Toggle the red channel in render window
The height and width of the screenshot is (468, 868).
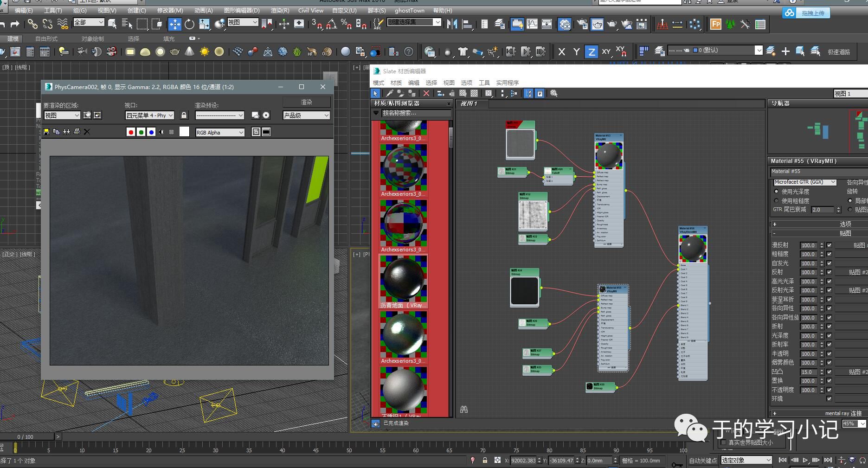pyautogui.click(x=131, y=132)
